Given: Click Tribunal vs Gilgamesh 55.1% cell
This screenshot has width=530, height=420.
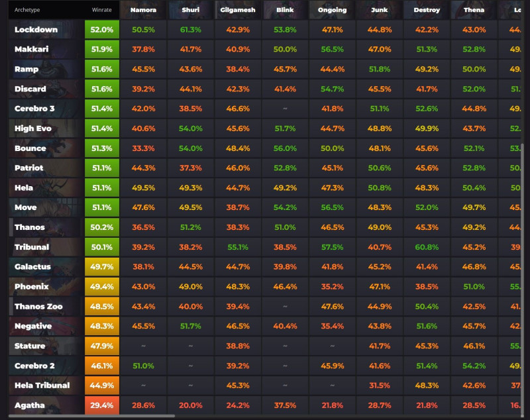Looking at the screenshot, I should point(238,247).
